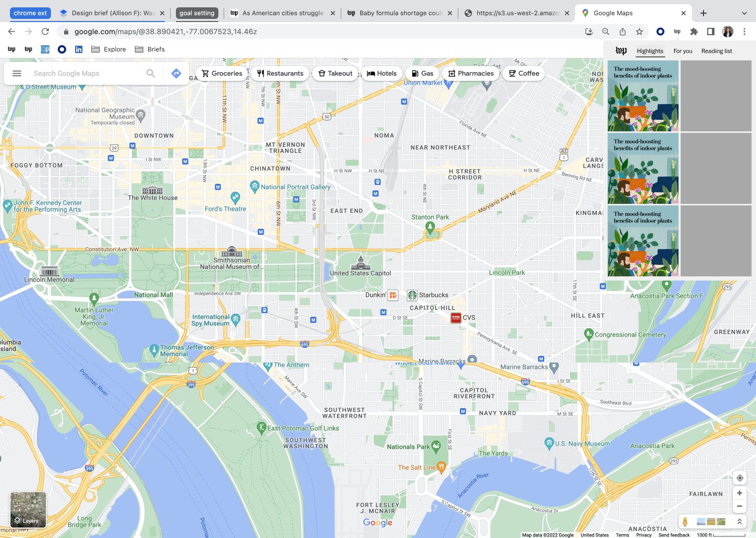The image size is (756, 538).
Task: Click the address bar URL
Action: [x=165, y=32]
